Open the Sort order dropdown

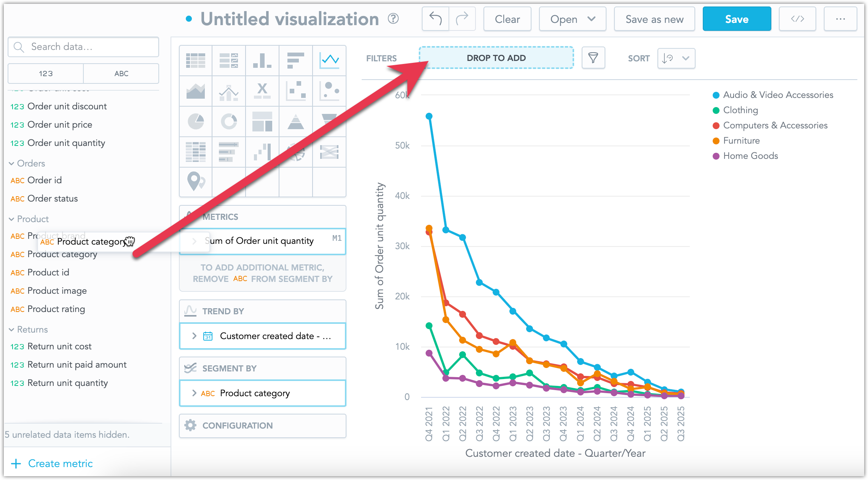pos(676,58)
